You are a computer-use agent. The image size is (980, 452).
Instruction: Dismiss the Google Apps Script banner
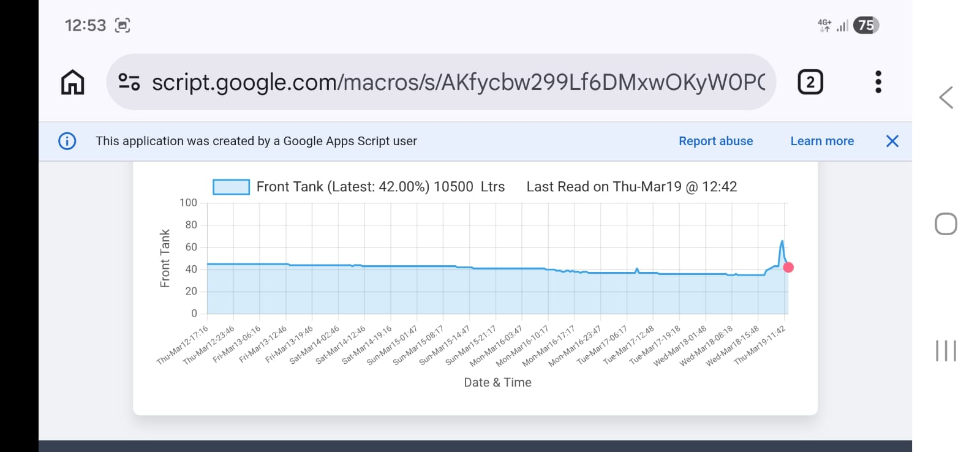(892, 141)
